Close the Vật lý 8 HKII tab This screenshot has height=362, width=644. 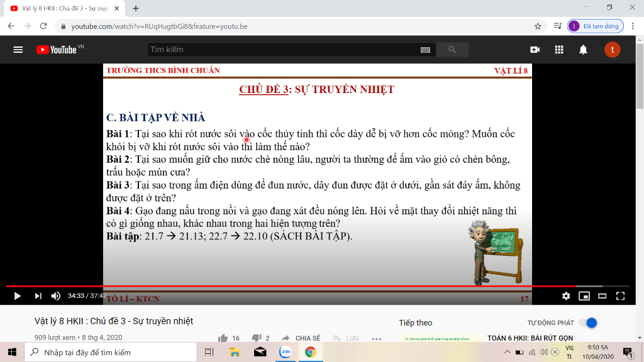tap(116, 8)
